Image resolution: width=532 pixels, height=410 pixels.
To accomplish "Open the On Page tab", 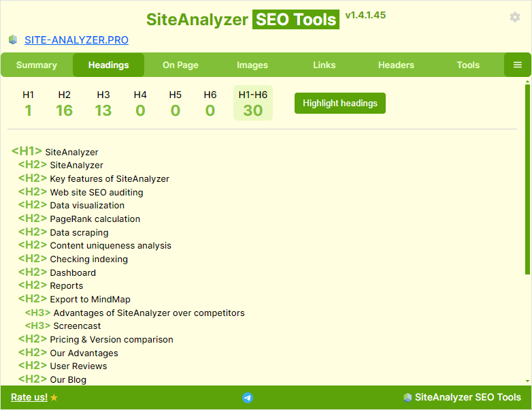I will point(180,65).
